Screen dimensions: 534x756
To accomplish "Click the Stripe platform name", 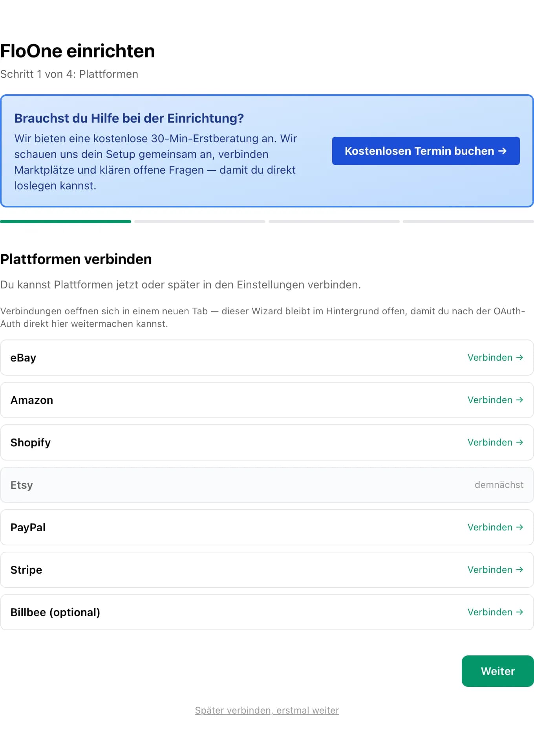I will (26, 570).
